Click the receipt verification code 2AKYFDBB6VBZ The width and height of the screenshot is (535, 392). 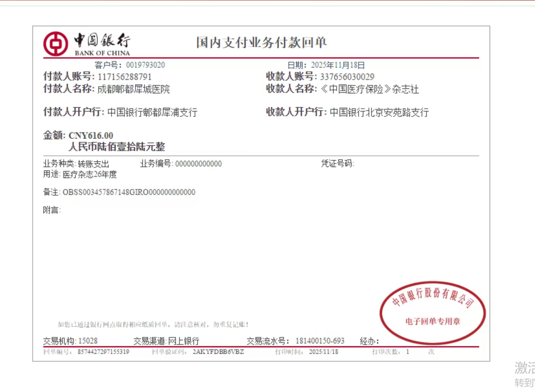point(218,352)
